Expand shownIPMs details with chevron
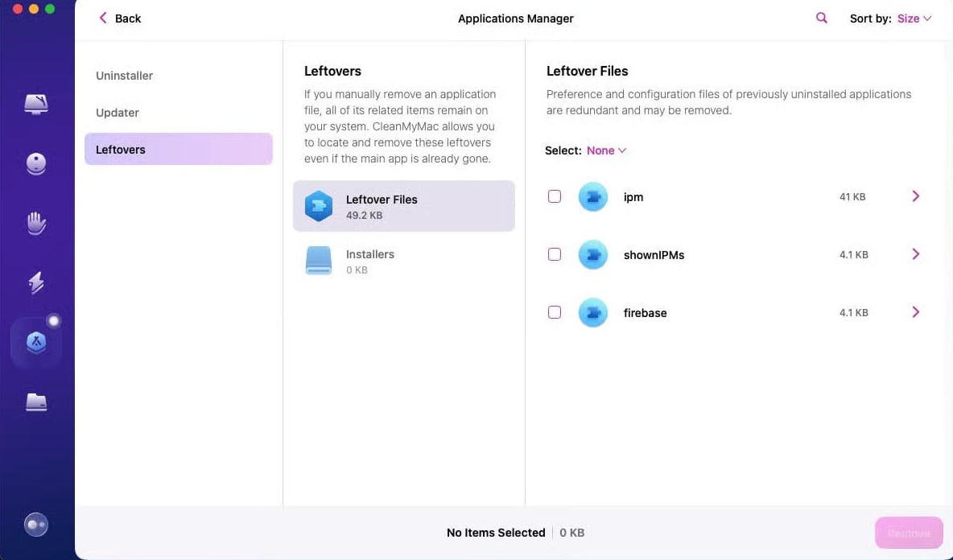The image size is (953, 560). pyautogui.click(x=915, y=254)
